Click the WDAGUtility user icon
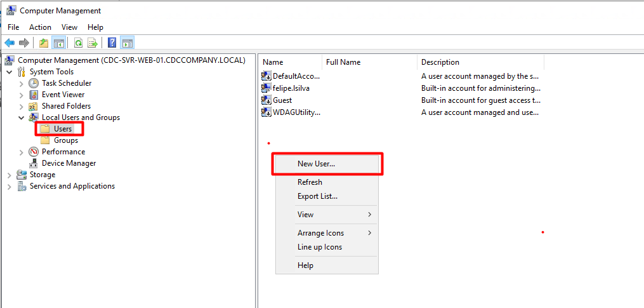644x308 pixels. (x=266, y=112)
